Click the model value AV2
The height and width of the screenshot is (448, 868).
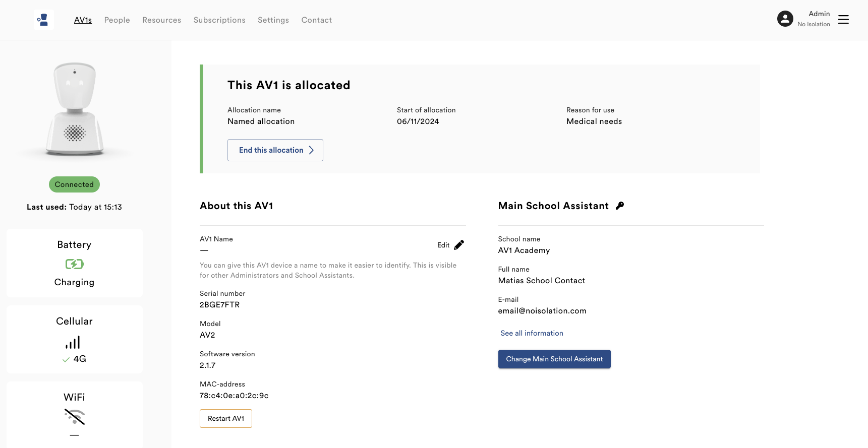(x=207, y=335)
